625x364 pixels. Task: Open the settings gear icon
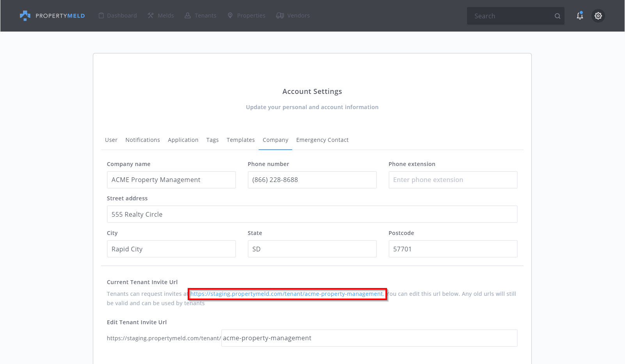598,16
